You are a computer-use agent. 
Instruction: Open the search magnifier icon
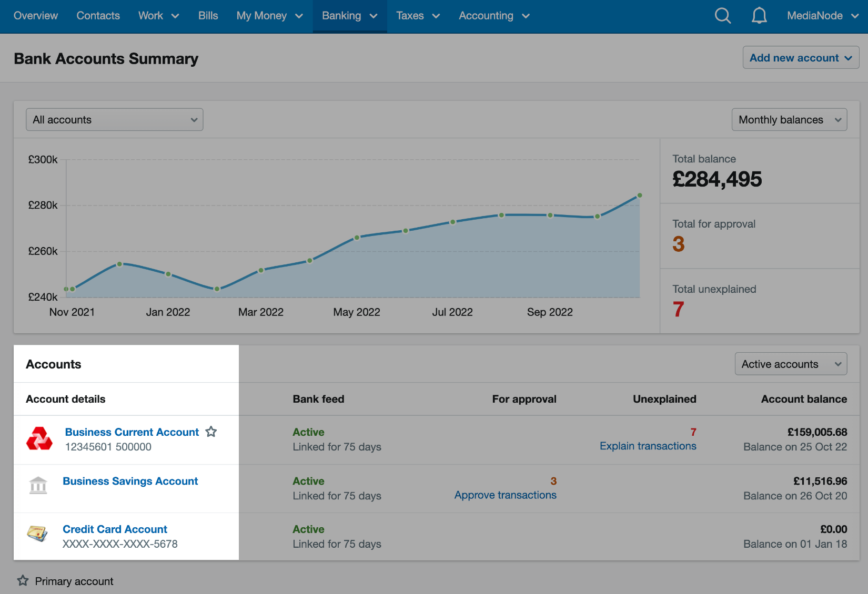coord(723,16)
